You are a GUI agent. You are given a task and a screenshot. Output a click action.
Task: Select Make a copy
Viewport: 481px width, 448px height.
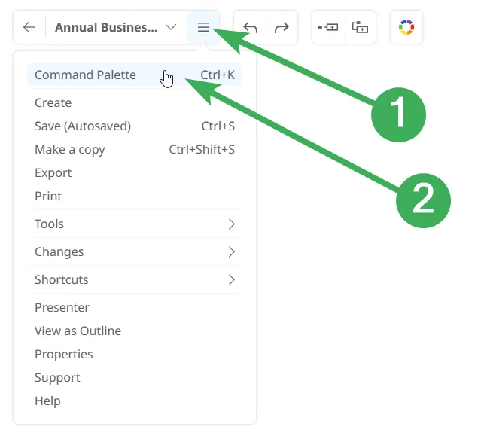click(70, 149)
